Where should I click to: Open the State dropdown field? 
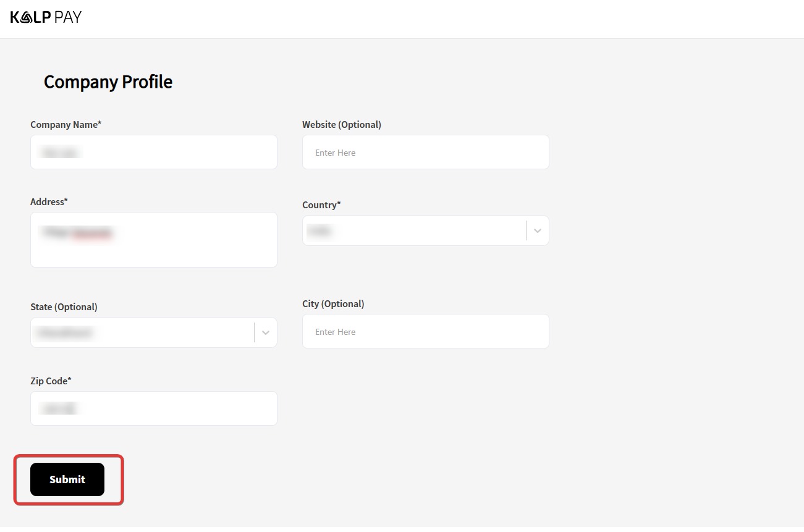(142, 332)
